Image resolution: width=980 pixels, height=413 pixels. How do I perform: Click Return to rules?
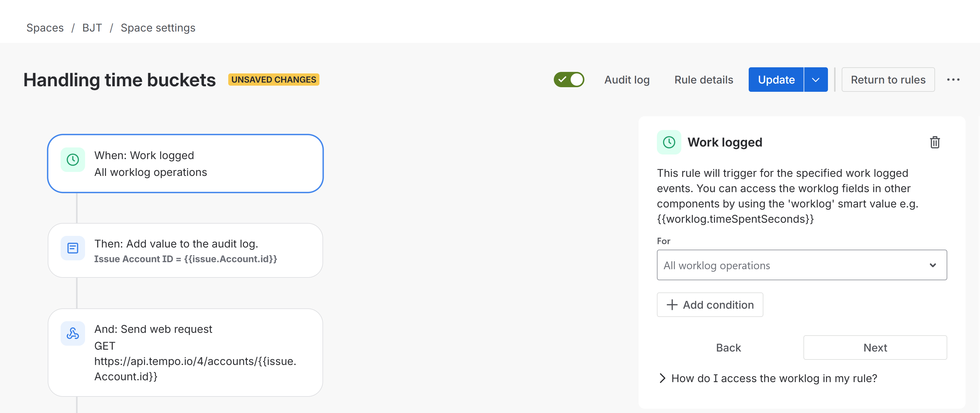(888, 80)
